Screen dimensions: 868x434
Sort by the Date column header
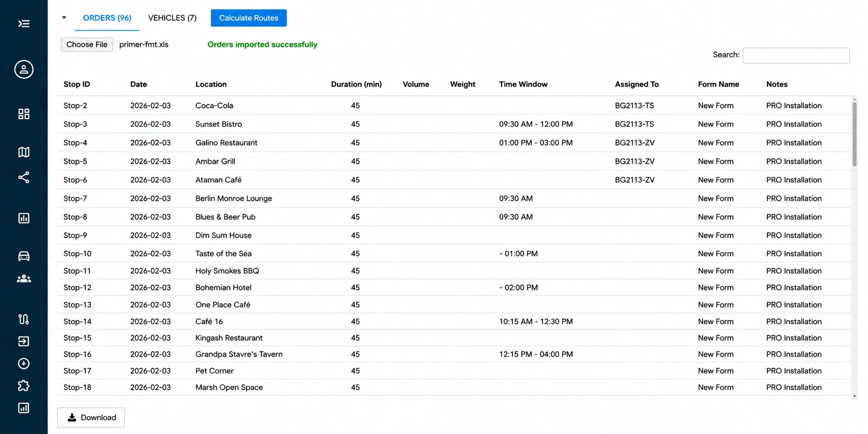pyautogui.click(x=138, y=84)
